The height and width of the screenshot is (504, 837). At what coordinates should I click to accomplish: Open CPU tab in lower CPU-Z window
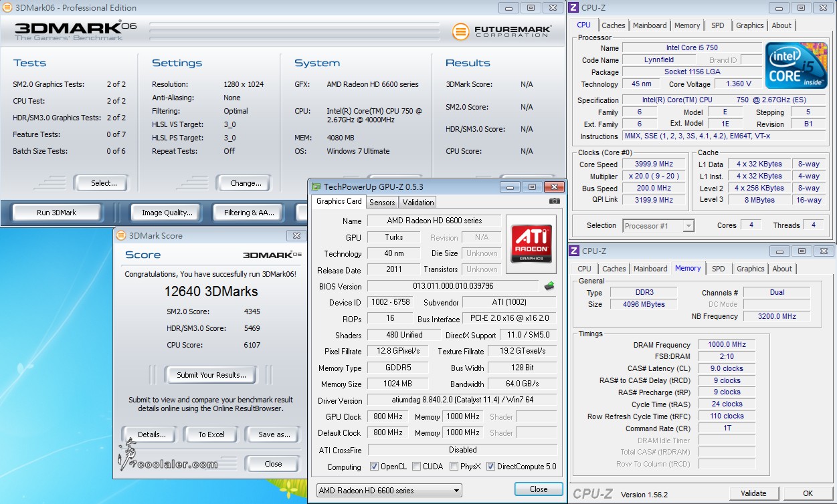585,269
